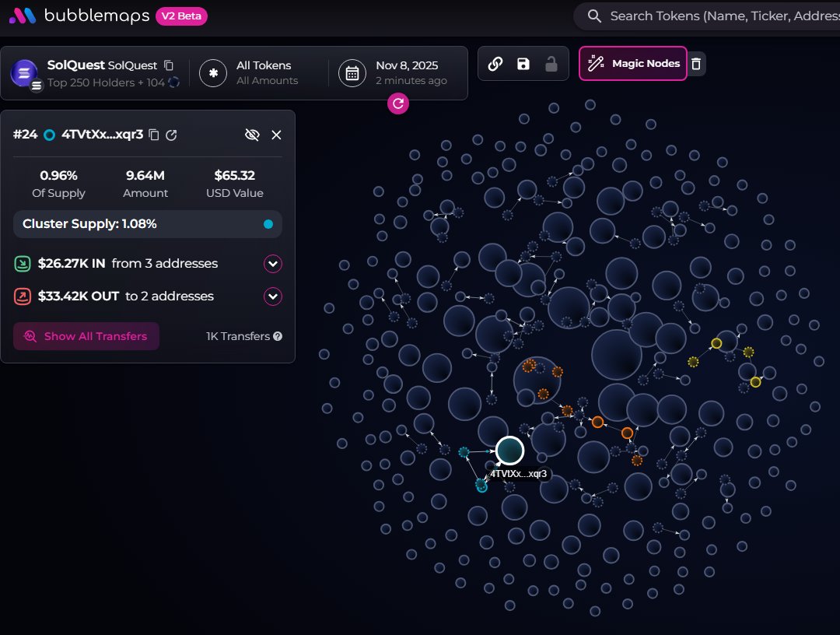Close the wallet details panel
This screenshot has width=840, height=635.
tap(276, 135)
